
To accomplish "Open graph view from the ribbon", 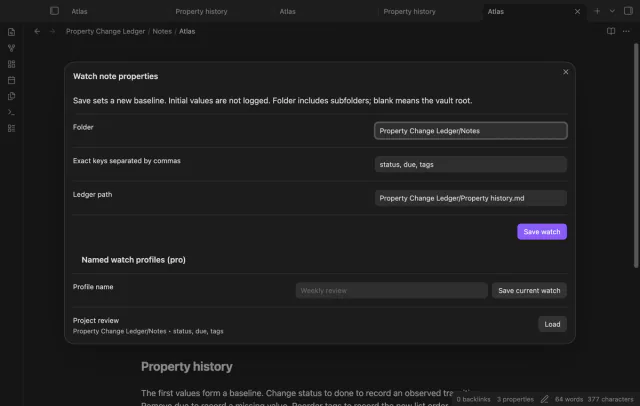I will coord(11,48).
